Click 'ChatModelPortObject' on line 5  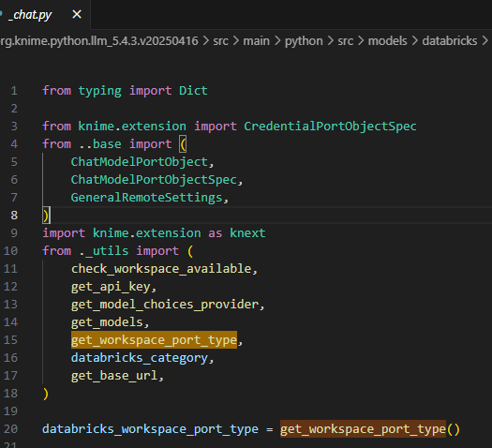point(140,162)
